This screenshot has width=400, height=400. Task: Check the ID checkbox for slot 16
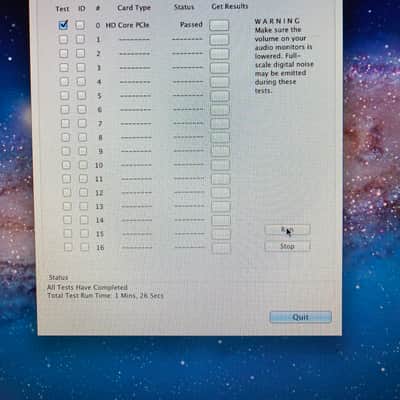click(85, 247)
